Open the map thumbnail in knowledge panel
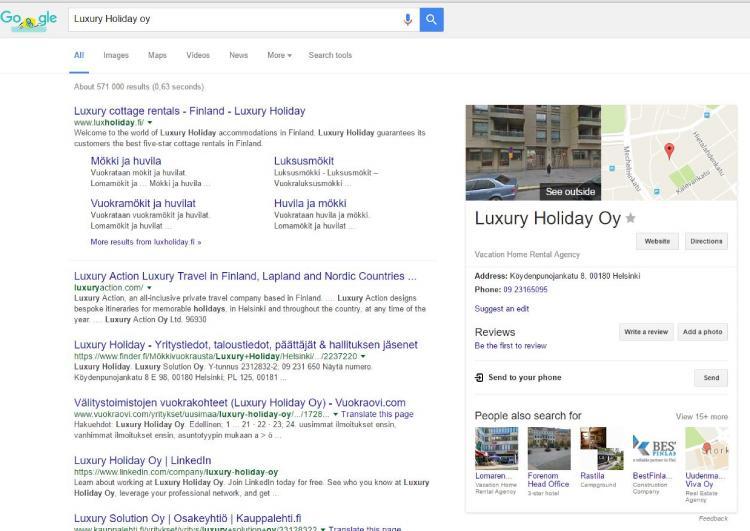Viewport: 750px width, 531px height. (x=669, y=153)
